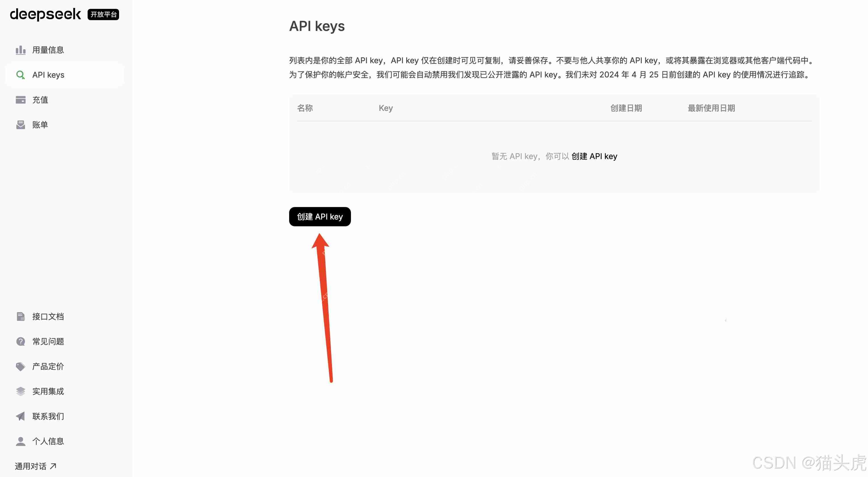Open the 用量信息 usage chart icon
The height and width of the screenshot is (477, 868).
[21, 50]
